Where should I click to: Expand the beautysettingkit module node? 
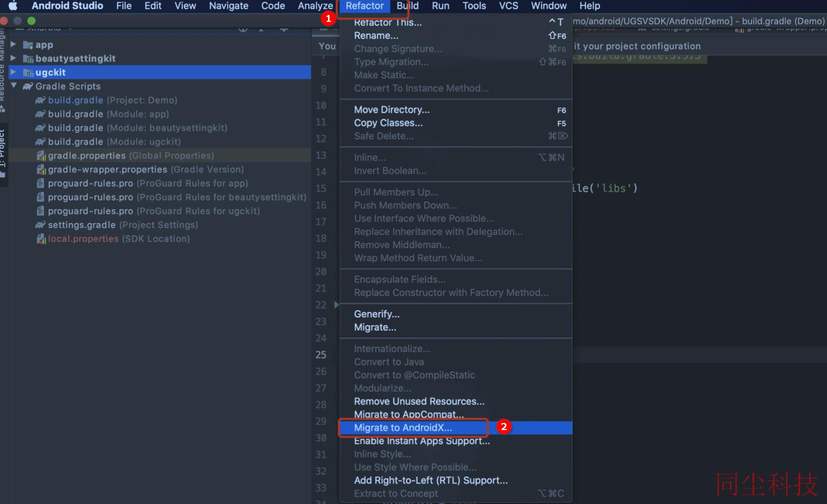pos(13,59)
